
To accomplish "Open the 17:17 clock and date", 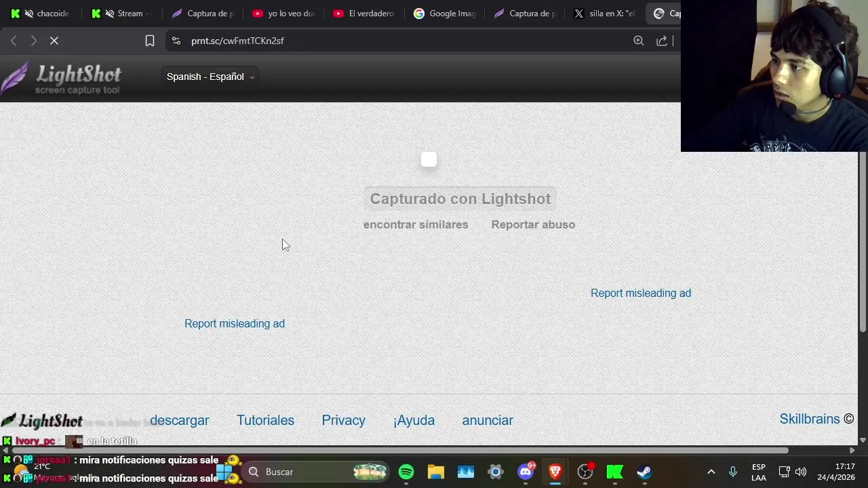I will click(x=836, y=472).
